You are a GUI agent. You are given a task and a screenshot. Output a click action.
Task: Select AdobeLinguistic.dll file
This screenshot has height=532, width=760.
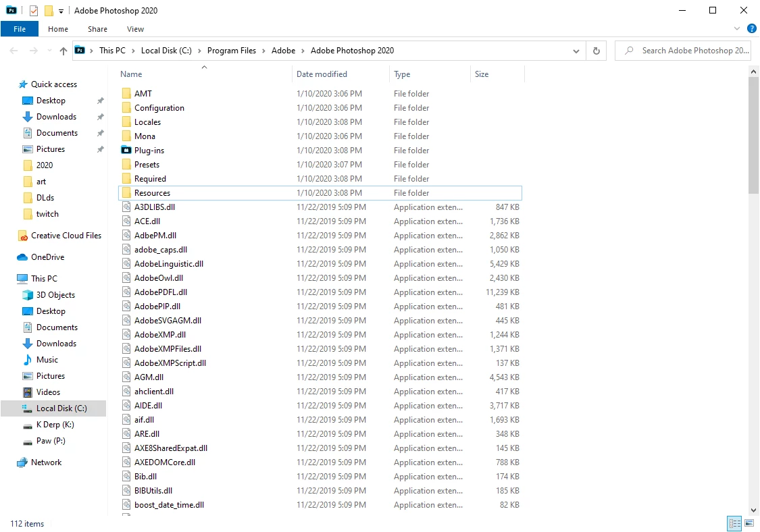(169, 264)
